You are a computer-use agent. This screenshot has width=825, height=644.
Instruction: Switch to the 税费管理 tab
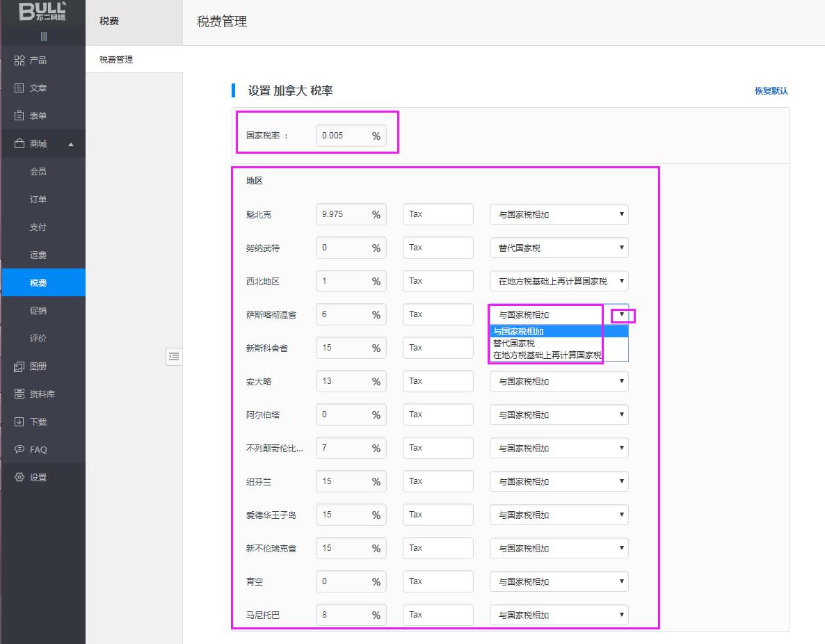point(116,60)
